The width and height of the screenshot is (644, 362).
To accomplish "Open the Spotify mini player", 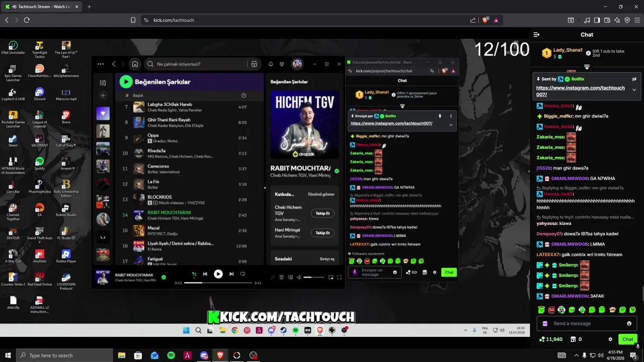I will click(x=331, y=277).
